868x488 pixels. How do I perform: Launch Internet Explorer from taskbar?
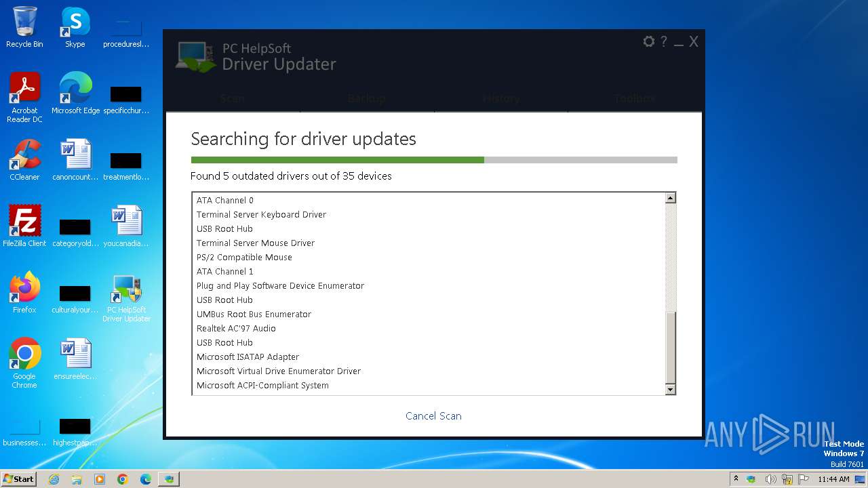[x=54, y=479]
